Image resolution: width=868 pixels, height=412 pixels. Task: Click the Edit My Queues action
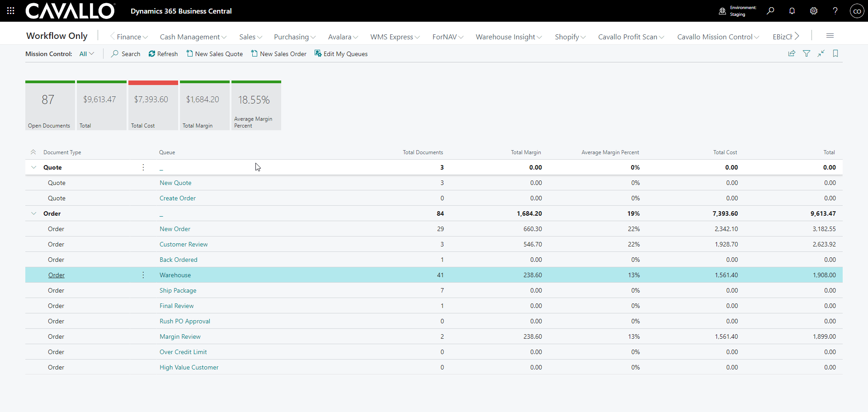click(341, 54)
